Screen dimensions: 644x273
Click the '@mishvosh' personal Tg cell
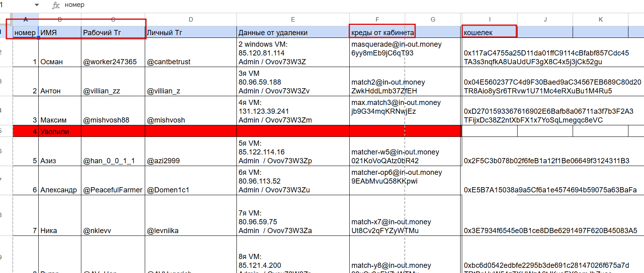point(191,111)
